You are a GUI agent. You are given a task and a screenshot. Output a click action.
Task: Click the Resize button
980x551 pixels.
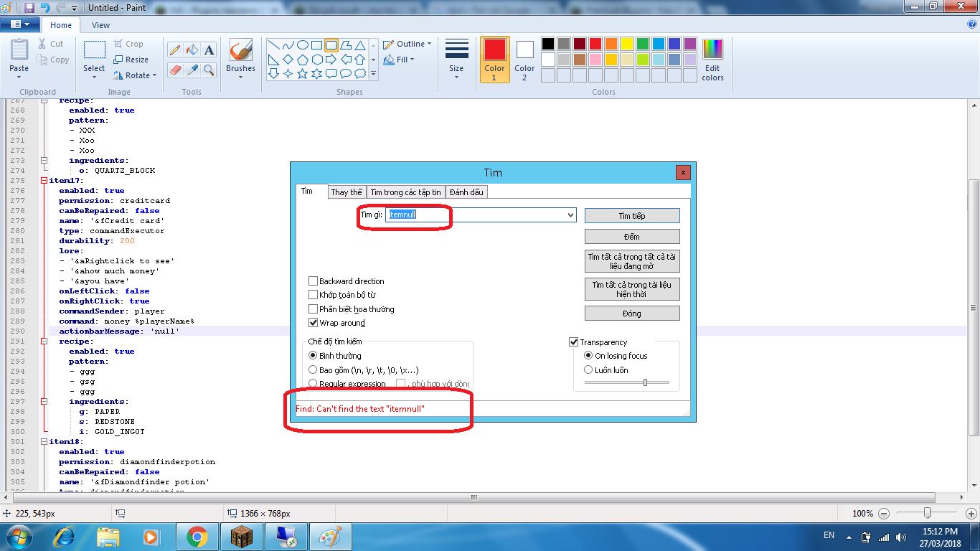coord(131,60)
